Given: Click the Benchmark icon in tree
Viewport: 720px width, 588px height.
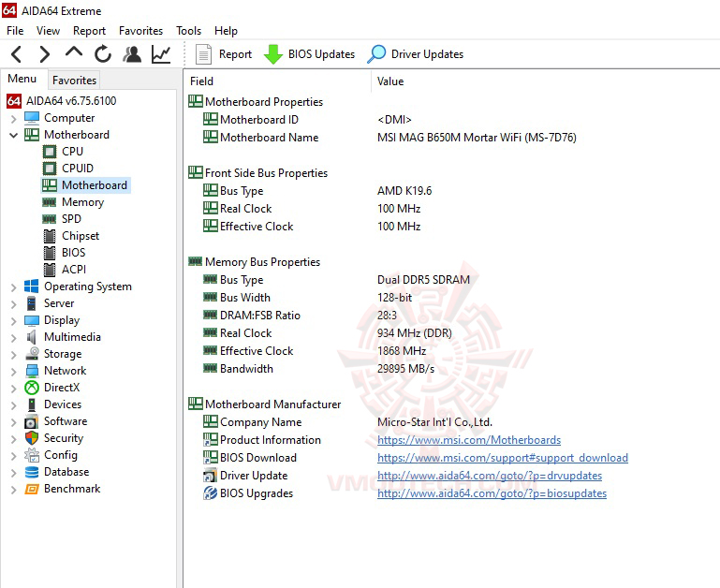Looking at the screenshot, I should 32,489.
